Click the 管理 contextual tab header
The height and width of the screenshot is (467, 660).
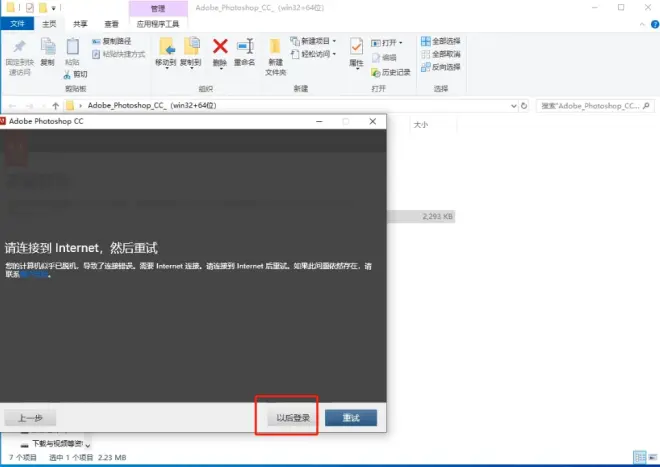tap(158, 8)
